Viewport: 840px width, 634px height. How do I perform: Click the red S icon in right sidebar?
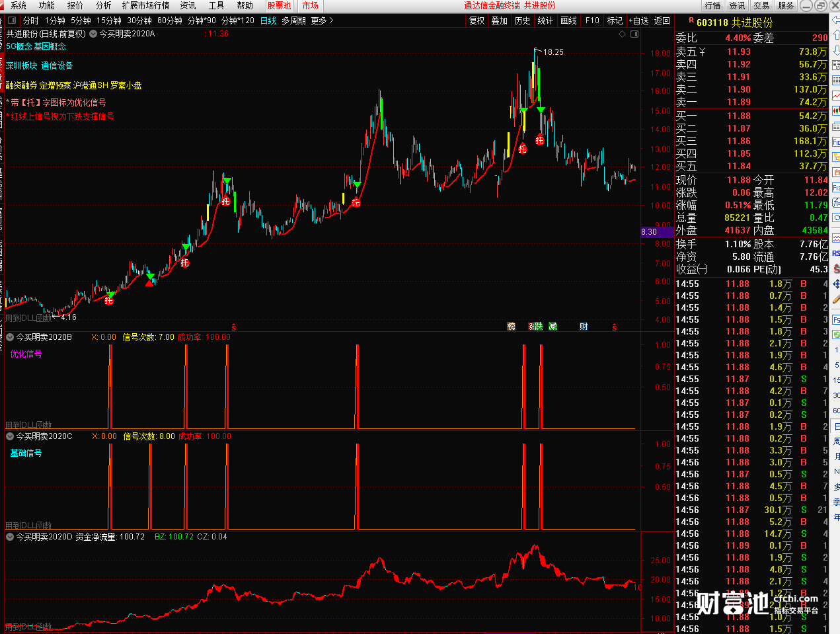point(836,269)
